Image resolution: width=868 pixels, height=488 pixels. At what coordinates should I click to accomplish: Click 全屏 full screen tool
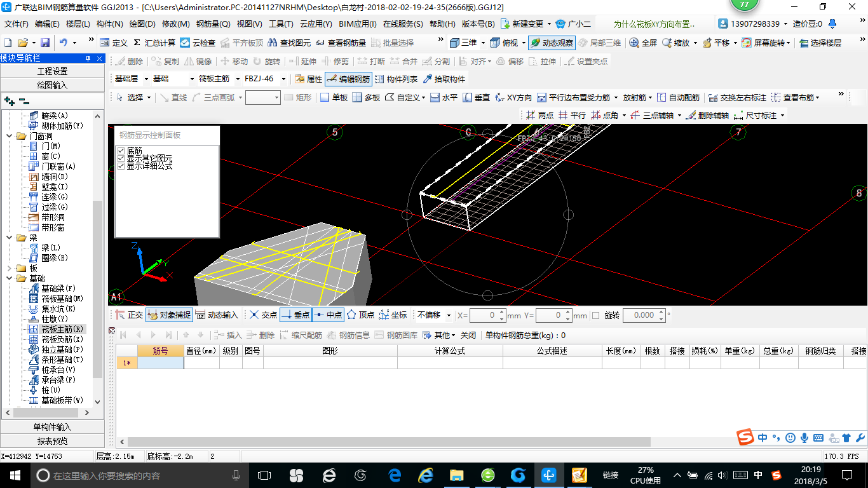(643, 43)
